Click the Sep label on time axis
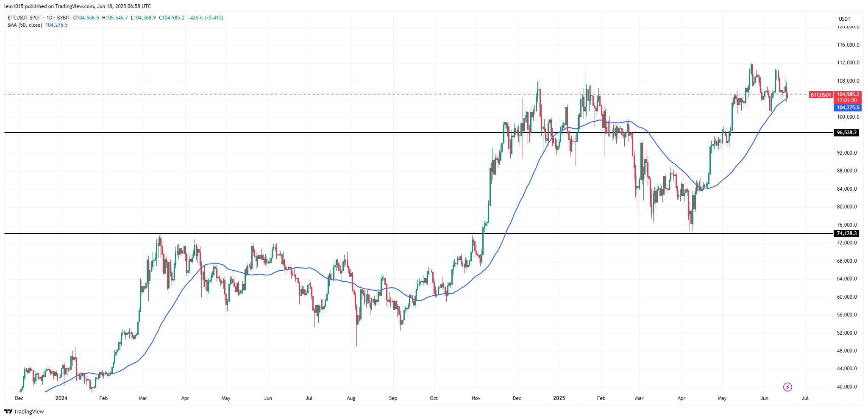 tap(393, 398)
